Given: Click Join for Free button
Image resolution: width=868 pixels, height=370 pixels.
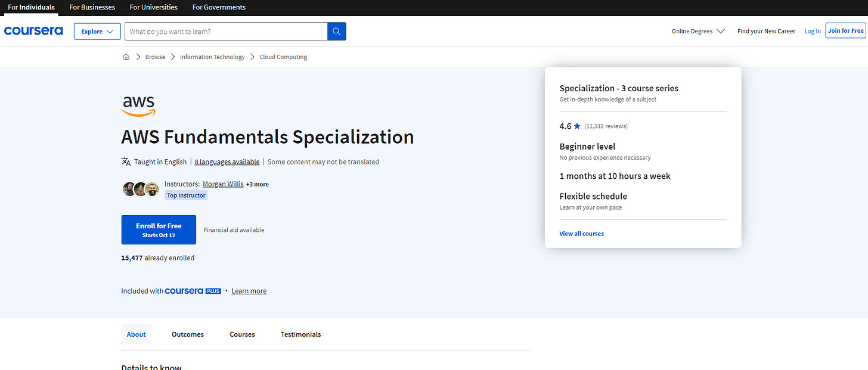Looking at the screenshot, I should point(845,31).
